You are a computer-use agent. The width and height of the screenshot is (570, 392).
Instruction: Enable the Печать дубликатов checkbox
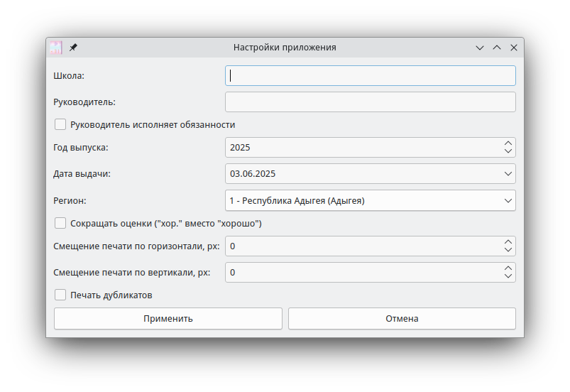coord(60,295)
